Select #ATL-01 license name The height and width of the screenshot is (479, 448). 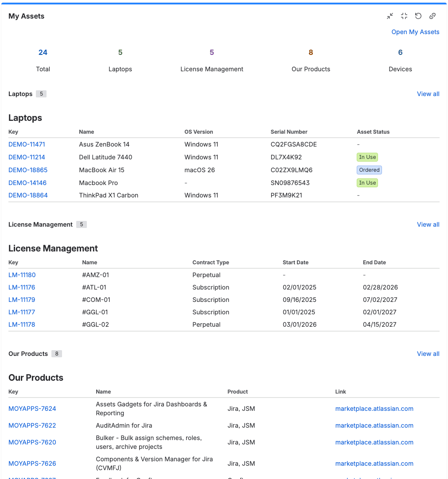coord(94,287)
